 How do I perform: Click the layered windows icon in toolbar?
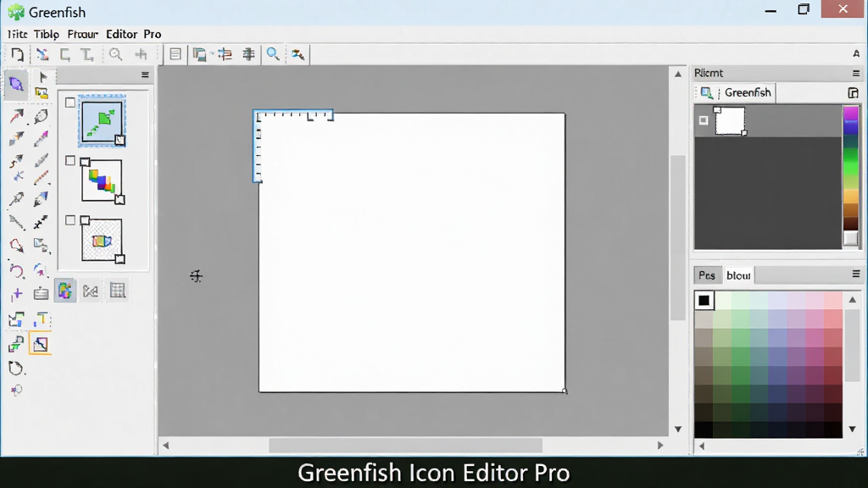coord(199,54)
